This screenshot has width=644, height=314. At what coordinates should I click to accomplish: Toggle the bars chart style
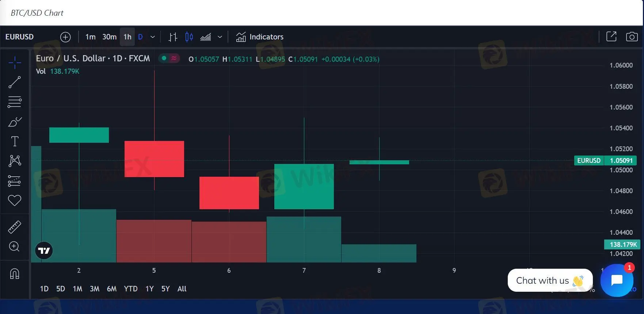click(173, 37)
